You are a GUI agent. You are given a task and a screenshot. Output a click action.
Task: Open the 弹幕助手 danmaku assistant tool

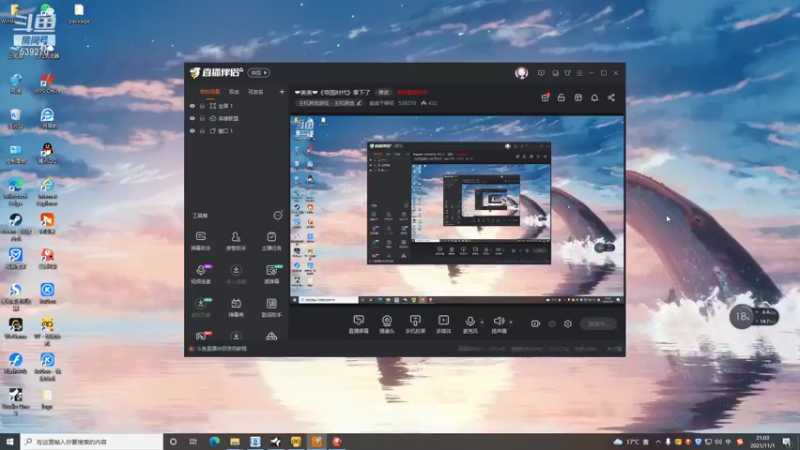(x=201, y=241)
